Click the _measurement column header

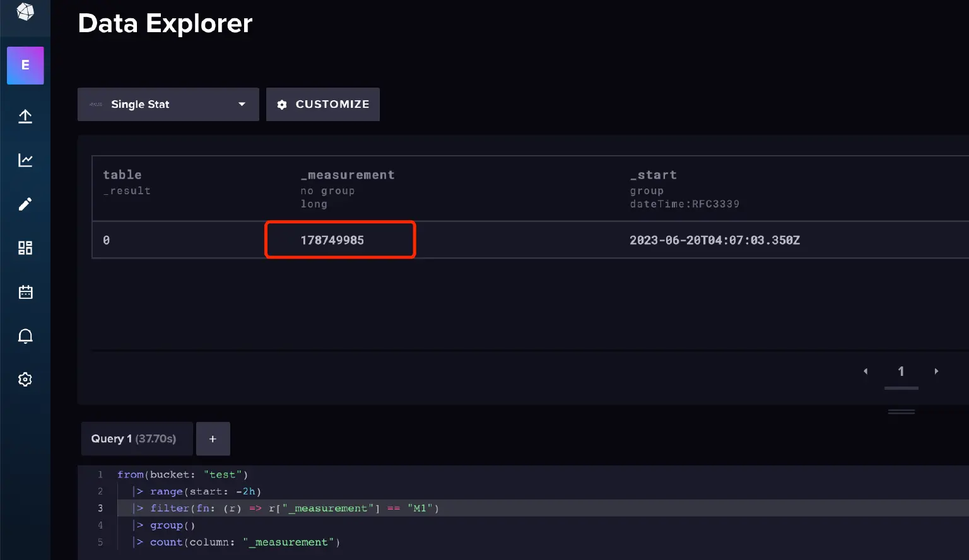(x=348, y=175)
